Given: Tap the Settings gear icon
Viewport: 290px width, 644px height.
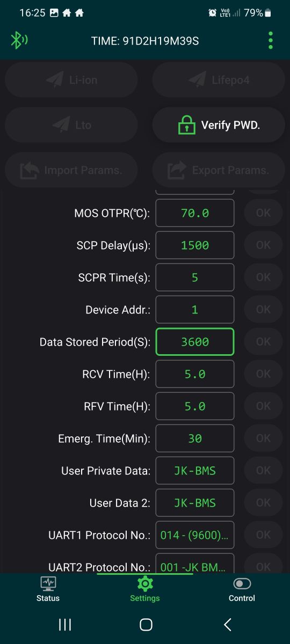Looking at the screenshot, I should tap(145, 583).
